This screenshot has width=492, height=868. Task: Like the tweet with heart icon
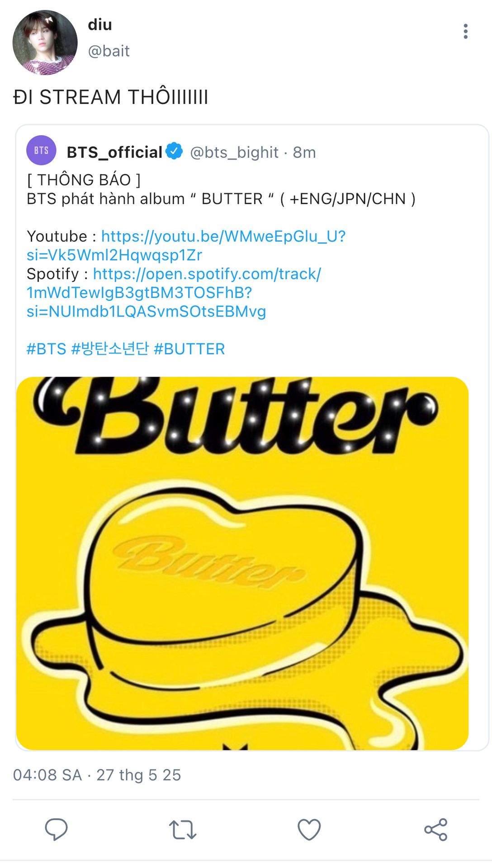309,830
